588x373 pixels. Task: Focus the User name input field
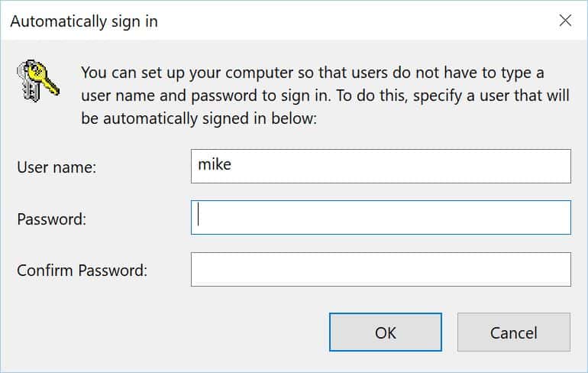pos(380,166)
